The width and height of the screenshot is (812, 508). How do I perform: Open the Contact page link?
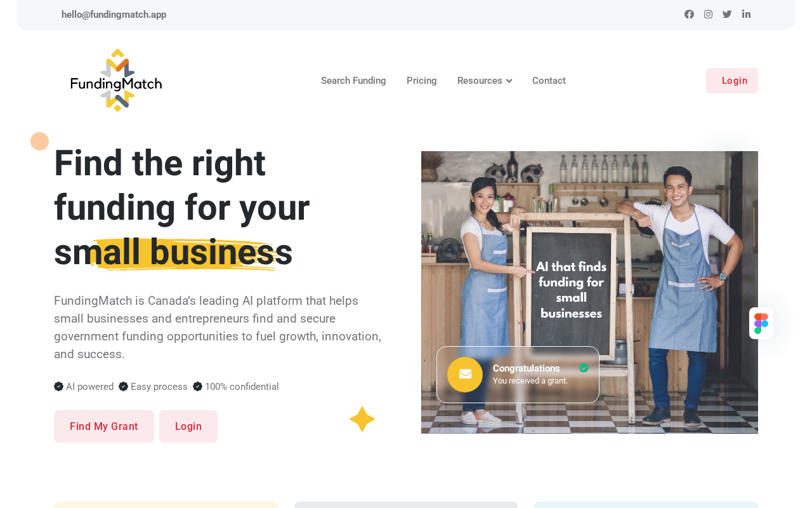(x=549, y=81)
